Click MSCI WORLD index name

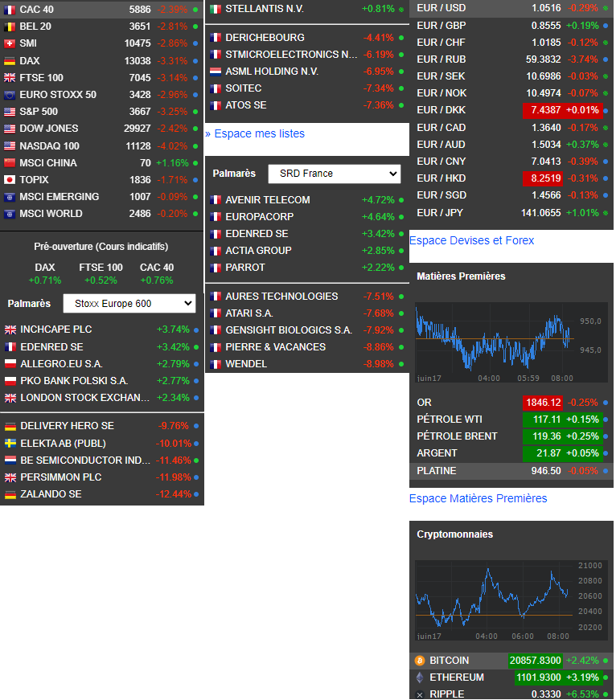51,214
